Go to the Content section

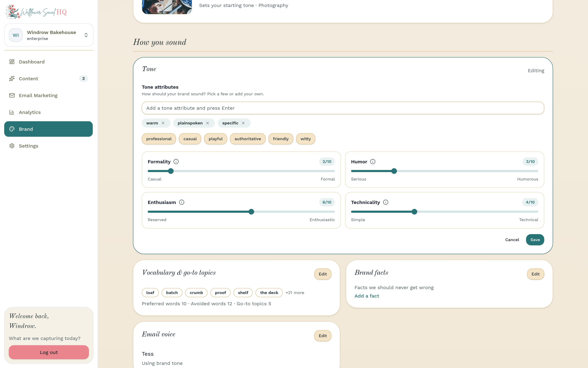(x=48, y=79)
